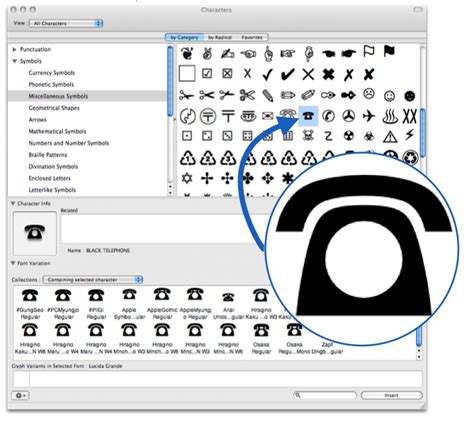The width and height of the screenshot is (474, 427).
Task: Choose the envelope character
Action: click(268, 116)
